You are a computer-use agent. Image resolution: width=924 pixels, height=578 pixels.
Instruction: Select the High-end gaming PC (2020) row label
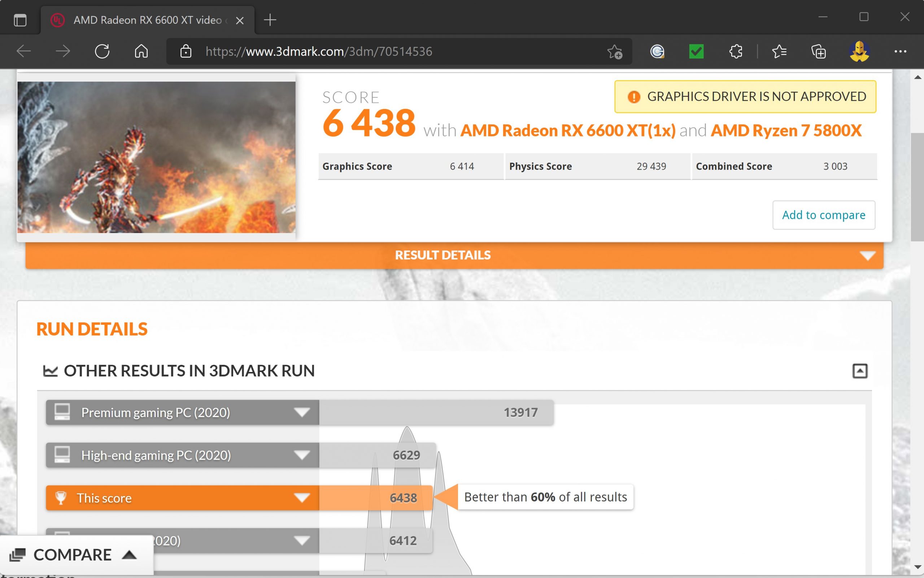point(156,455)
